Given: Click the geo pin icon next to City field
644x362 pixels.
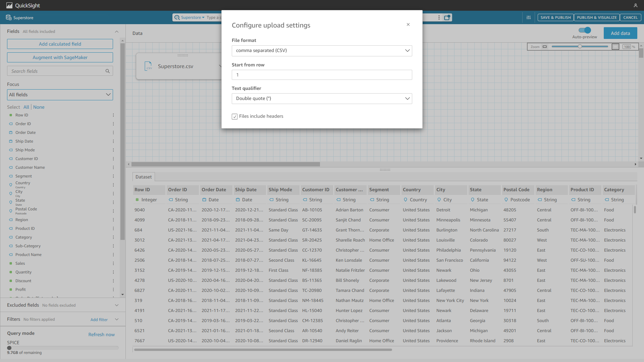Looking at the screenshot, I should (11, 193).
